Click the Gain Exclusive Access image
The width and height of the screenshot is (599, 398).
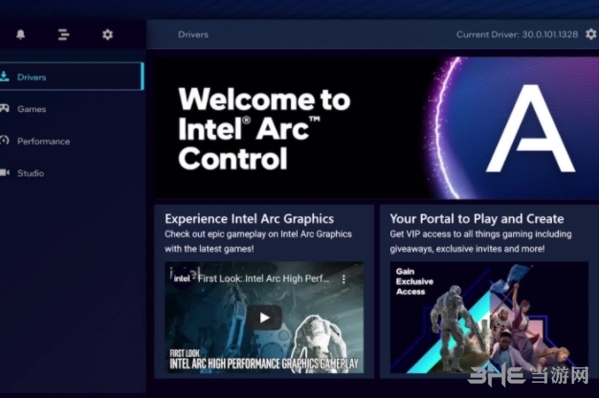[x=489, y=317]
